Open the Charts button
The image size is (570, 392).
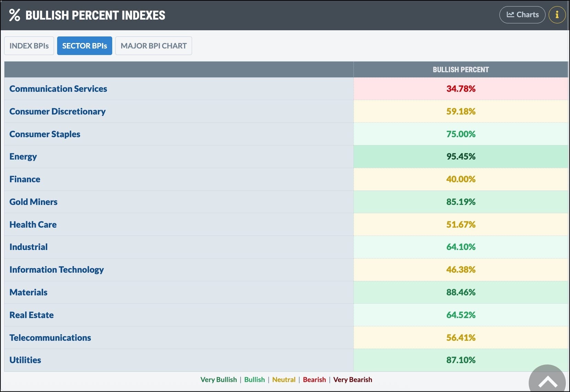522,15
